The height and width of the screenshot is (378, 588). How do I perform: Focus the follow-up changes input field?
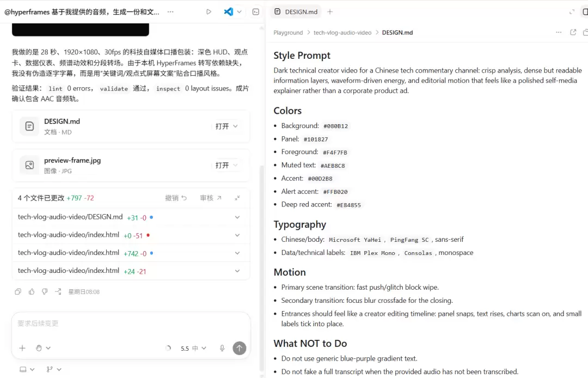[131, 323]
